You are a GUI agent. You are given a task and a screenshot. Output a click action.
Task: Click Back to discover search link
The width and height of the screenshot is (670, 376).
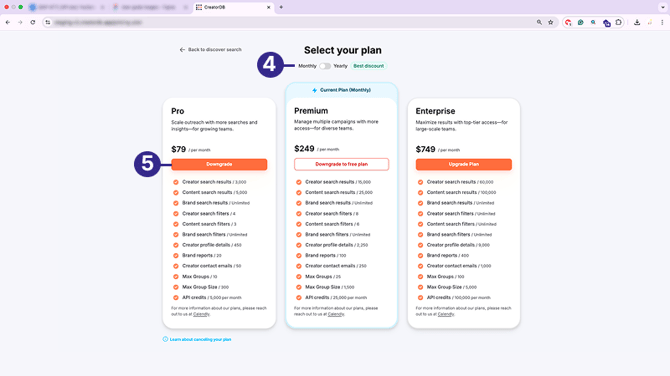click(211, 50)
